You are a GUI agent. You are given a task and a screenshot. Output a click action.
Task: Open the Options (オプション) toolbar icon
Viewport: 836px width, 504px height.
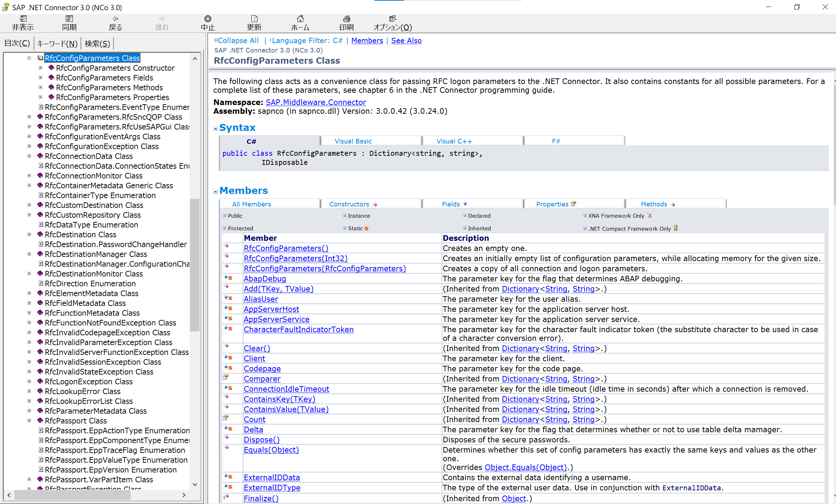click(393, 19)
